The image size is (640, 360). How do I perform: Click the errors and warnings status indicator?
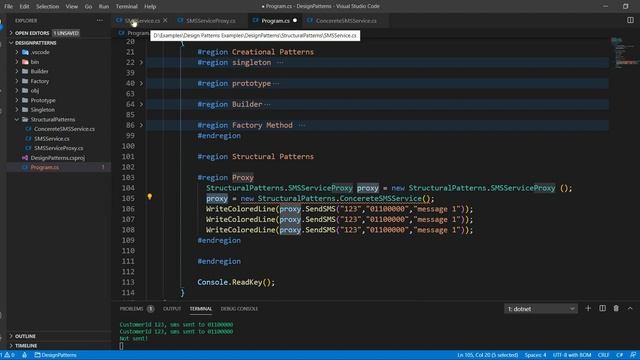tap(7, 355)
